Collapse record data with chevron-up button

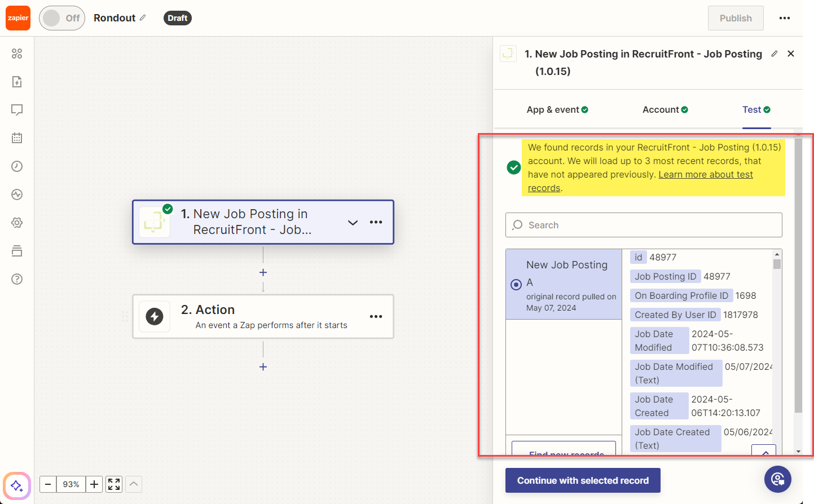[765, 450]
